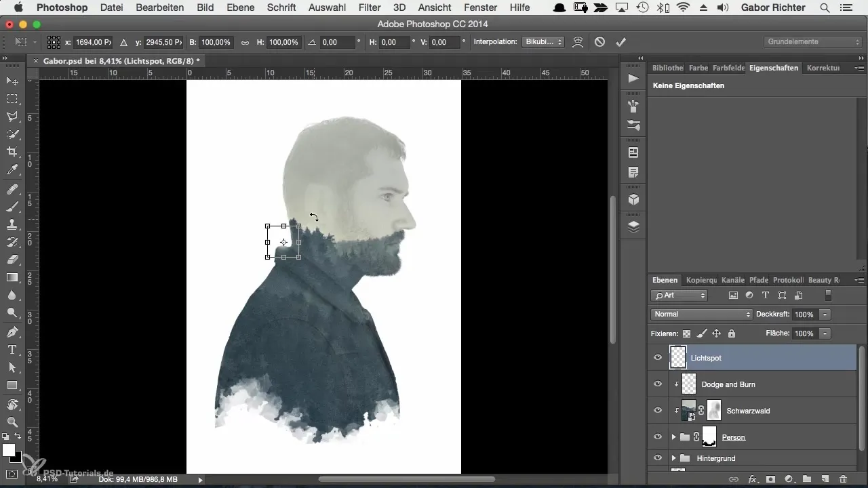Select the Move tool
The width and height of the screenshot is (868, 488).
coord(12,81)
